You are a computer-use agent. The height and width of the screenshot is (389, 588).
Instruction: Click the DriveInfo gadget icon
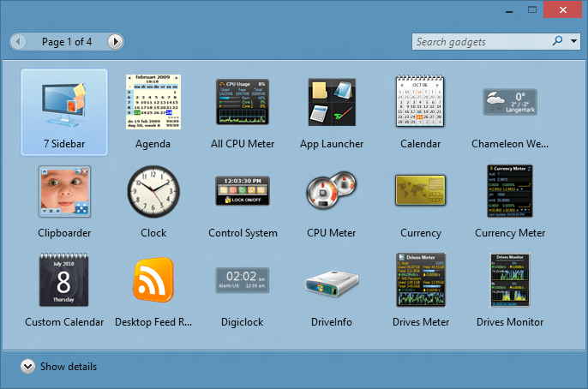[332, 281]
